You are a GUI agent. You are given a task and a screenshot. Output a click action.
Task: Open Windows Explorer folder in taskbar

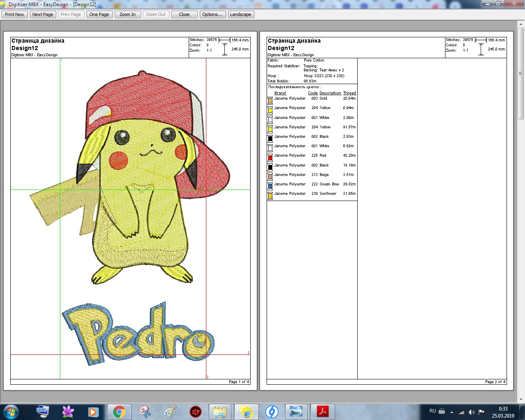(x=220, y=411)
